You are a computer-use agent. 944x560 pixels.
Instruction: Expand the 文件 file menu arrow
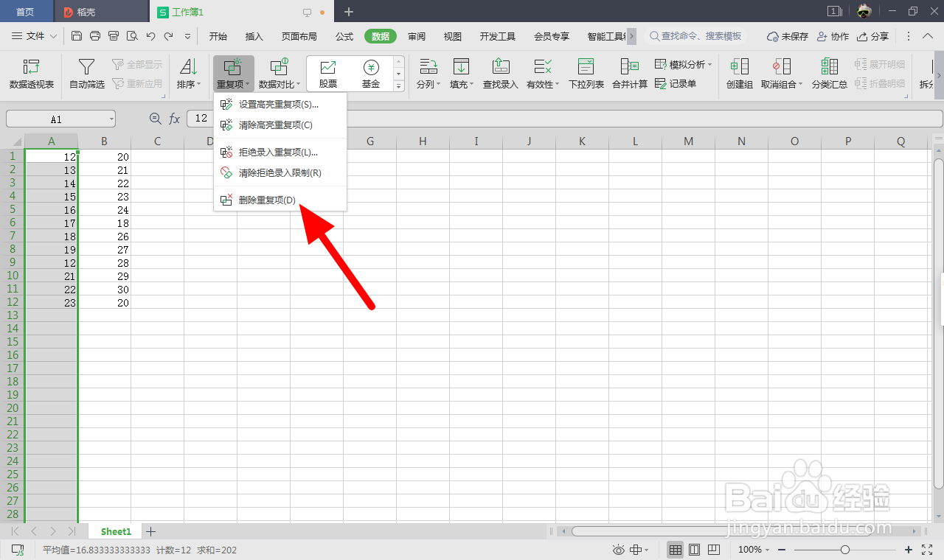(x=53, y=36)
